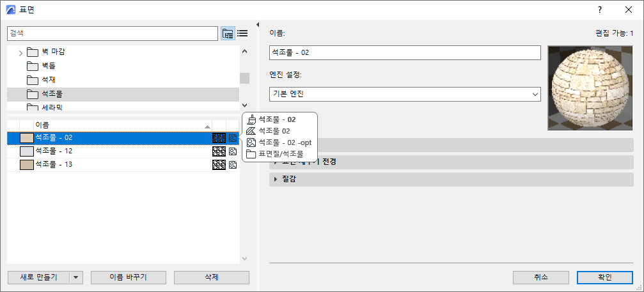644x292 pixels.
Task: Open the 새로 만들기 dropdown arrow
Action: (76, 278)
